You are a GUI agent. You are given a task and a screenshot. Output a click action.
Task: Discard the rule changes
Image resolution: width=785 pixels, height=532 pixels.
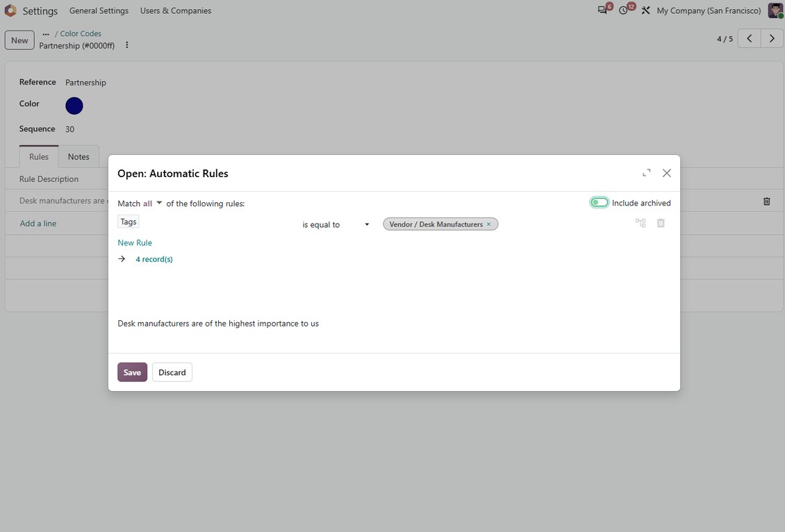[172, 372]
